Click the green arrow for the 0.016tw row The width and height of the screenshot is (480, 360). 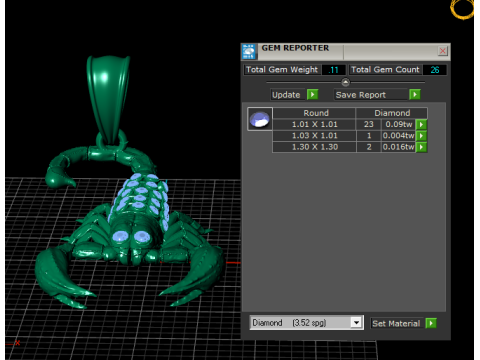tap(421, 147)
